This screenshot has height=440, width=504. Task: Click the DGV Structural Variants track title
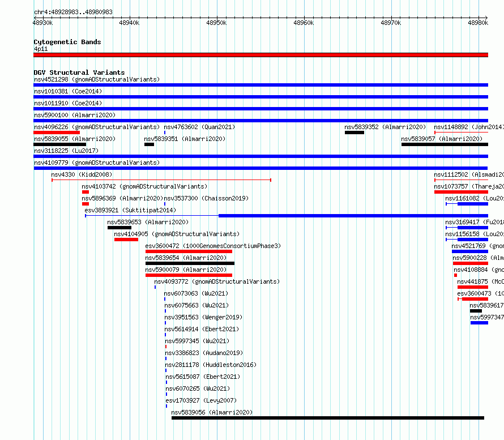[x=79, y=72]
